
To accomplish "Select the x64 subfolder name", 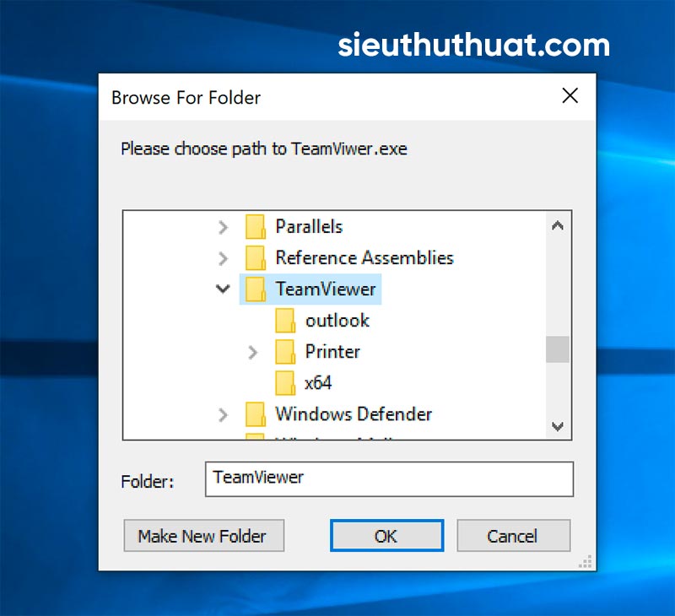I will [318, 383].
